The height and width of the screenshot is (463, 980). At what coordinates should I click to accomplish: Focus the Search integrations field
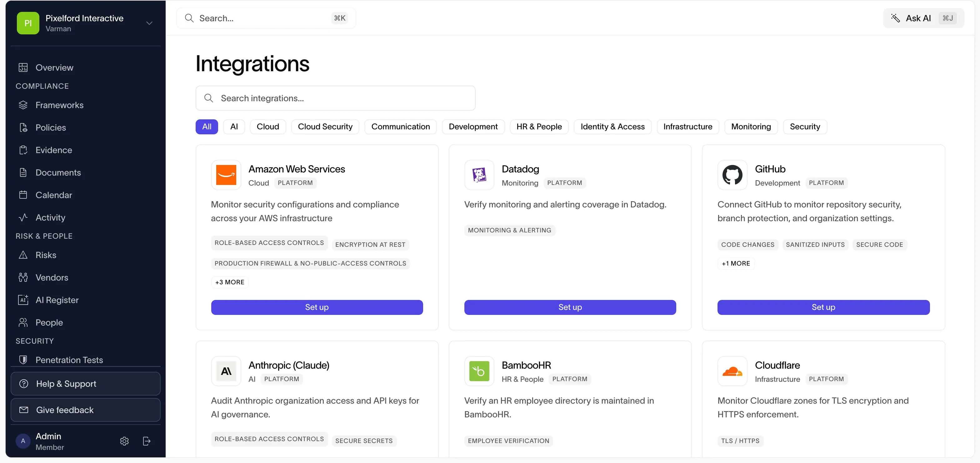(335, 98)
